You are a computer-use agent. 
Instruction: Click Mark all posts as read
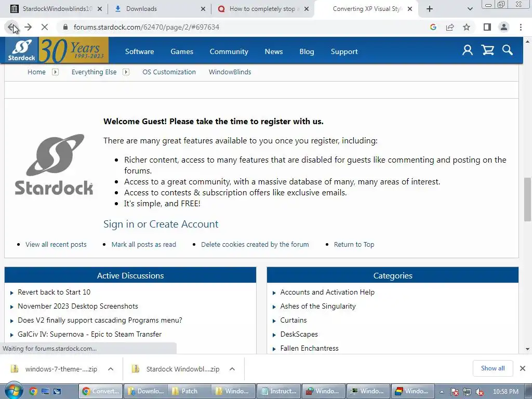click(144, 244)
